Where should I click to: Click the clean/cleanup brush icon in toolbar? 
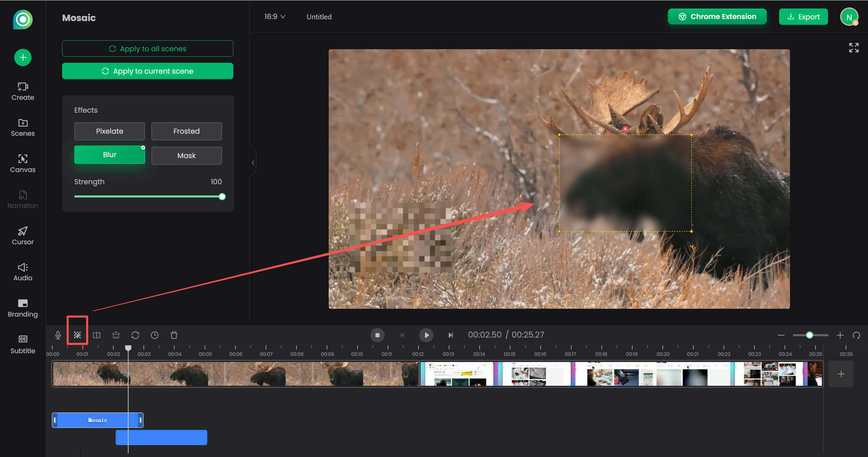(x=116, y=335)
